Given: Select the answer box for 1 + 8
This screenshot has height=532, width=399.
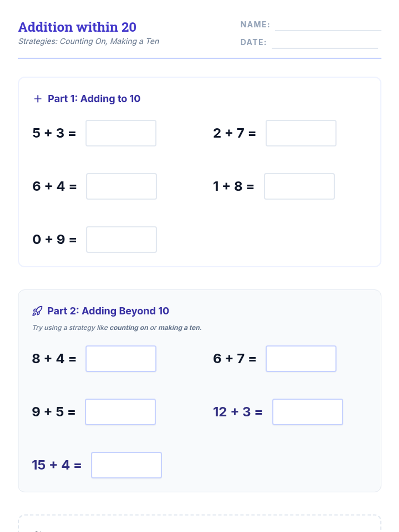Looking at the screenshot, I should click(299, 187).
